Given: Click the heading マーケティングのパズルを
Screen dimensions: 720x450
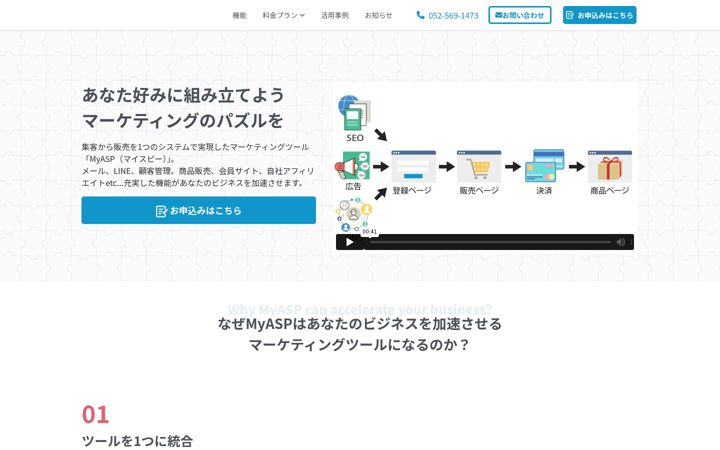Looking at the screenshot, I should pos(182,121).
